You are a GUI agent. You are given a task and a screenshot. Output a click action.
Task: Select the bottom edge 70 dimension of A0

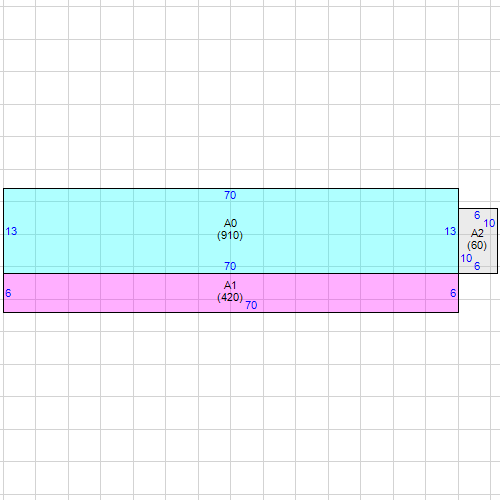(230, 266)
